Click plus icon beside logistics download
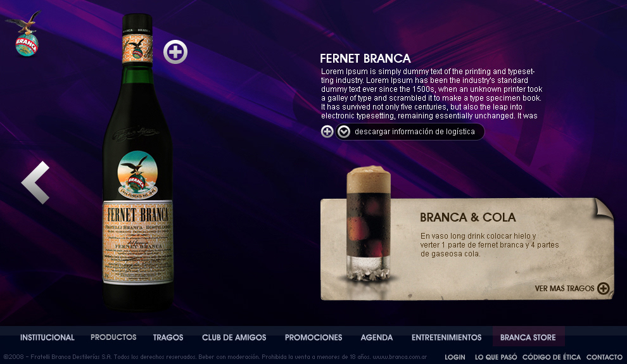Screen dimensions: 627x364 point(327,132)
